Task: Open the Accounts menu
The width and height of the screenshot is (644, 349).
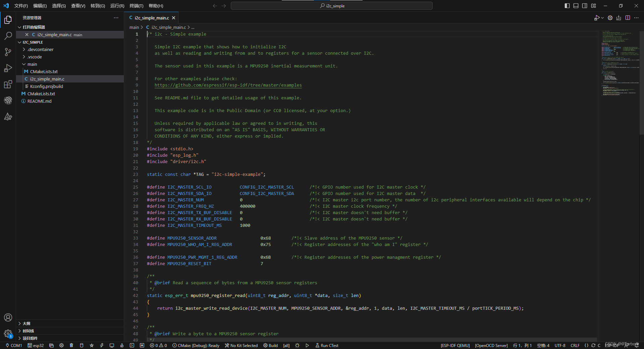Action: (x=8, y=317)
